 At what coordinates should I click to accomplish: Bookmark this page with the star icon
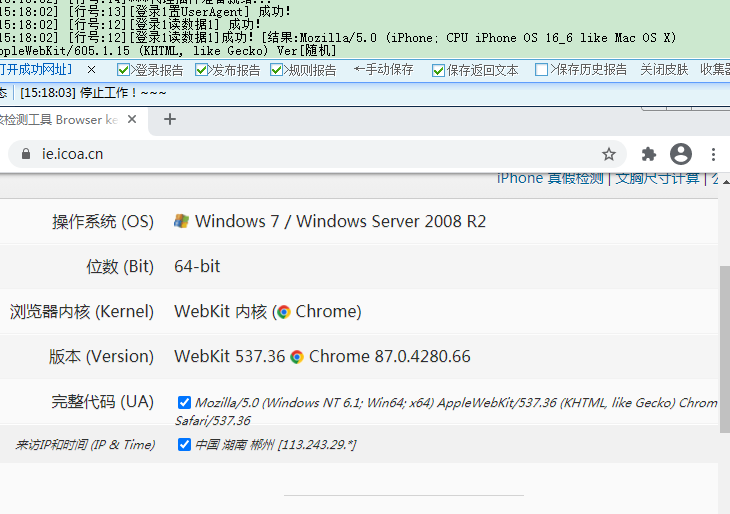608,154
